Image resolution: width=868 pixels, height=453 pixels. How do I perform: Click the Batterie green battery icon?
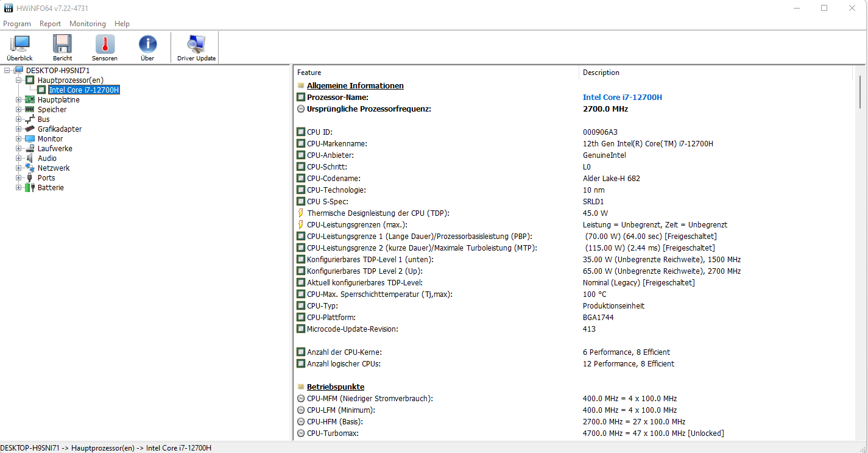pos(30,188)
